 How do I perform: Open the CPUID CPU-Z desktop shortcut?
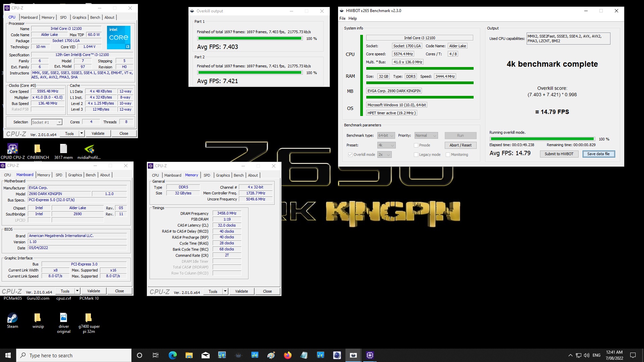13,152
